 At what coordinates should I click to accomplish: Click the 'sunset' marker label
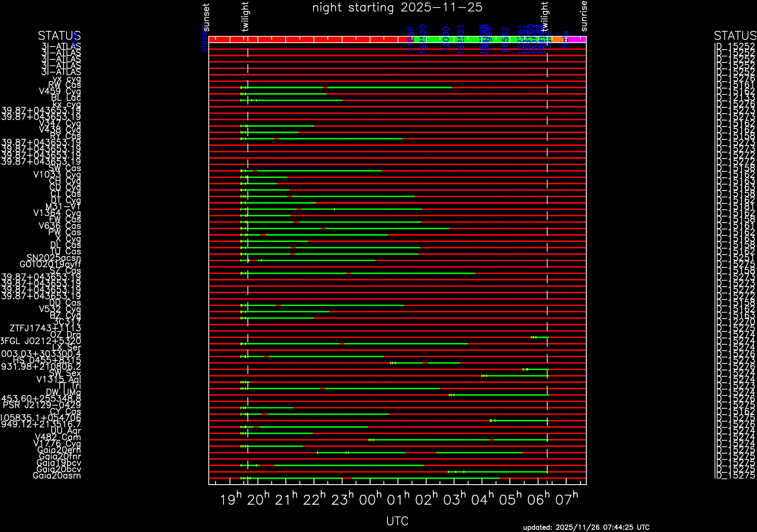click(x=206, y=17)
